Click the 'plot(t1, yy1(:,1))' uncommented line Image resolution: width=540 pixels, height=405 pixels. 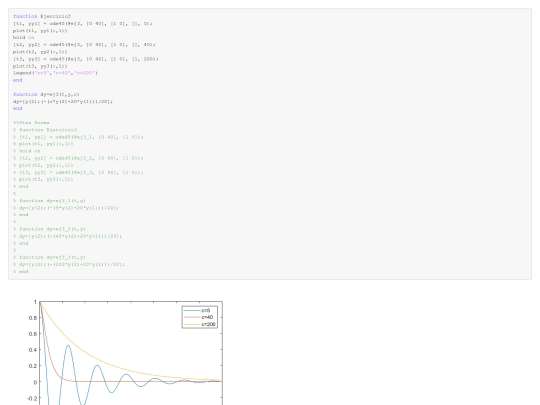40,31
